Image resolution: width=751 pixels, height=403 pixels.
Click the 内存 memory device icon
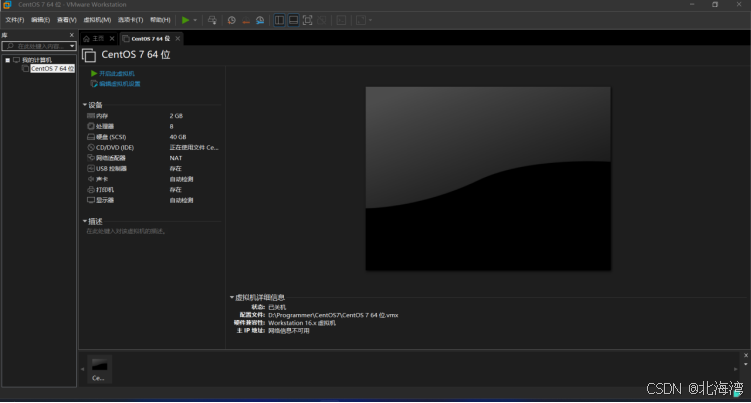(x=91, y=116)
